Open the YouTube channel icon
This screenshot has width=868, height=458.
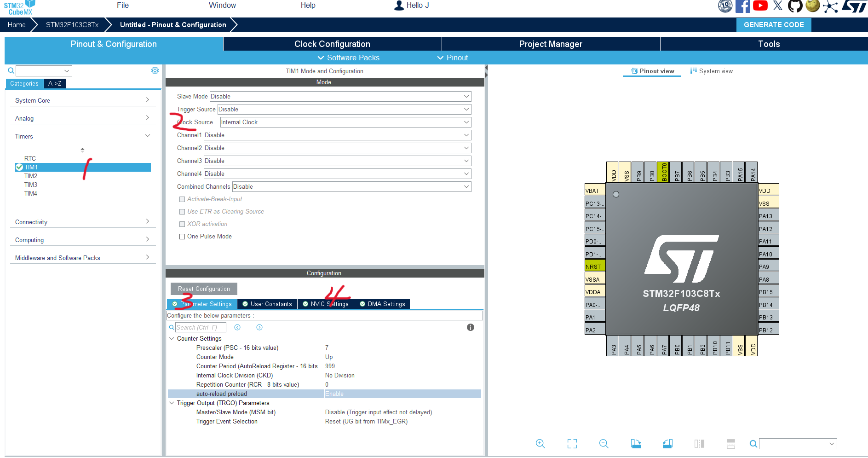(760, 6)
